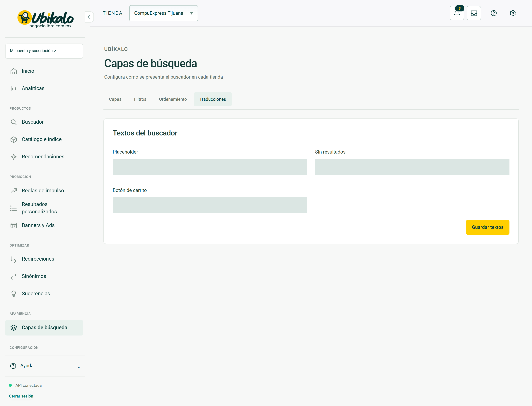Click the Redirecciones arrow icon
Image resolution: width=532 pixels, height=406 pixels.
coord(13,259)
